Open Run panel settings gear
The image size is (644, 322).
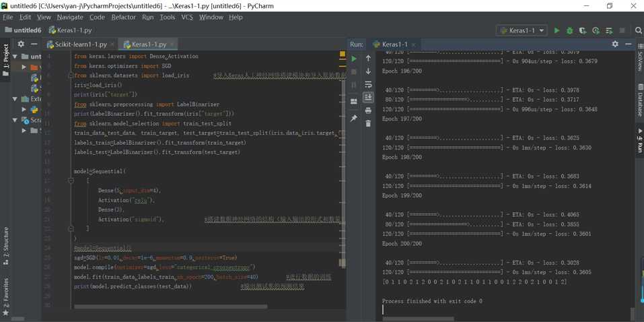click(x=614, y=44)
